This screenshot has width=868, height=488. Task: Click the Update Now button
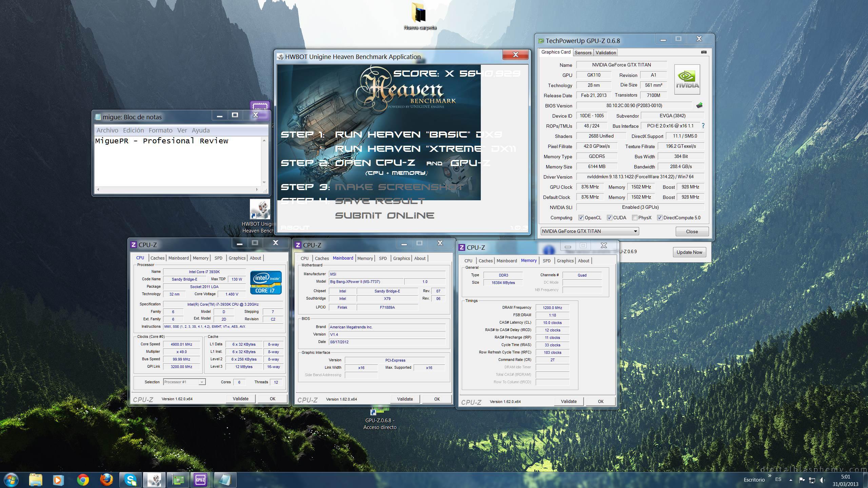(x=689, y=252)
